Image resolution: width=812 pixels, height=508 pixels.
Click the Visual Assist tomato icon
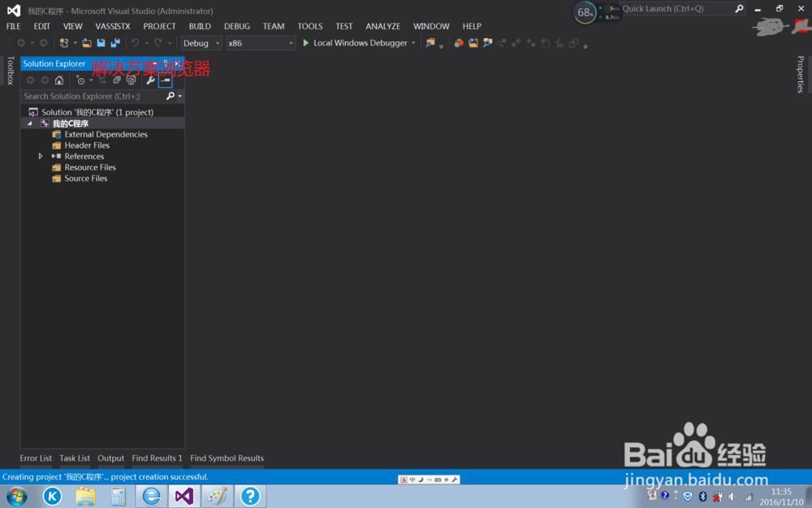click(458, 43)
